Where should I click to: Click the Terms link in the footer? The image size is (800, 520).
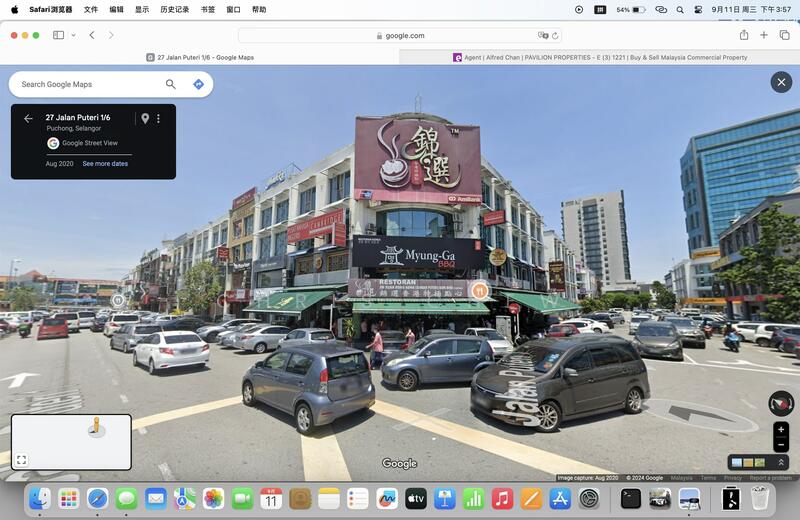[x=708, y=478]
